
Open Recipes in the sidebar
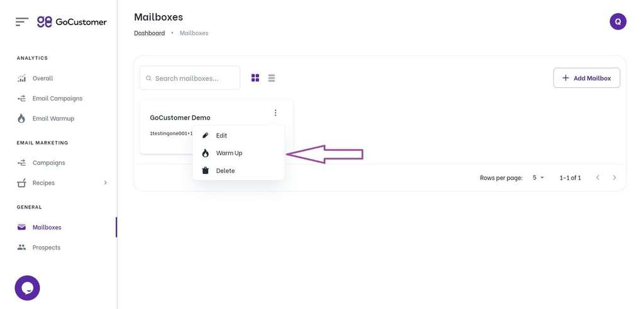coord(43,183)
